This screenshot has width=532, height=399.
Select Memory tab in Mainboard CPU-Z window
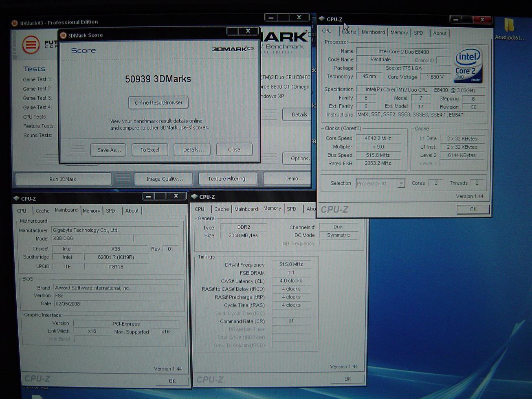click(91, 211)
